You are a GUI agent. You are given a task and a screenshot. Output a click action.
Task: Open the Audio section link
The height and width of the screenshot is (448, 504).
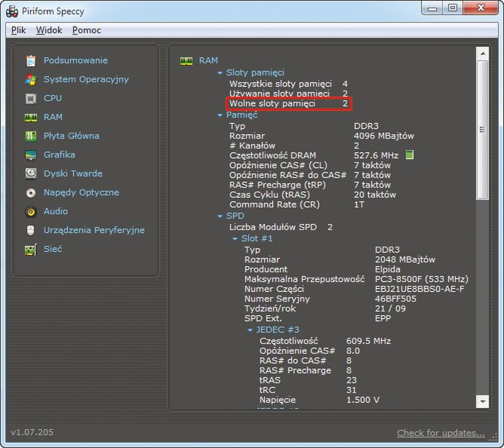(x=56, y=211)
